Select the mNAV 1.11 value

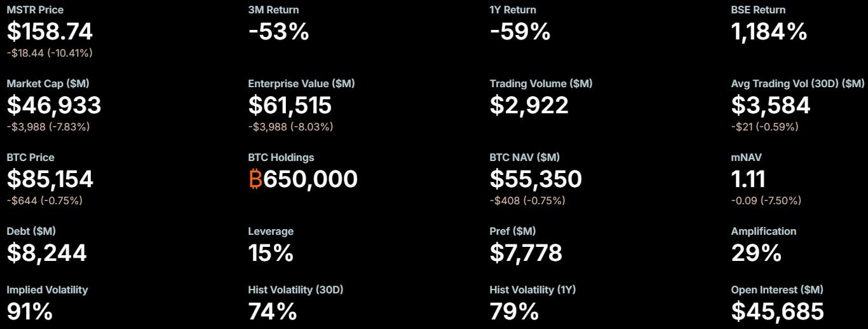(749, 179)
